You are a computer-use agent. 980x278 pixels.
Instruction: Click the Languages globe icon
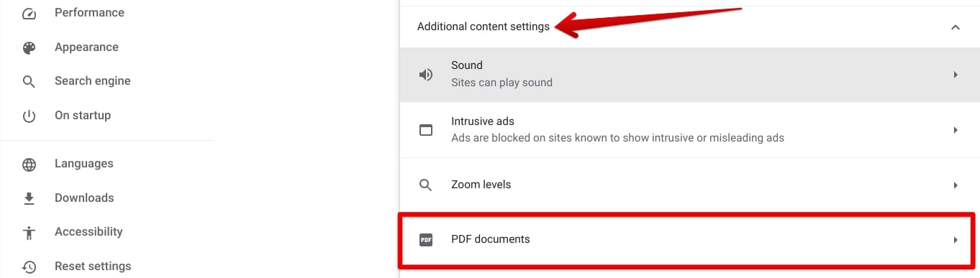point(29,165)
